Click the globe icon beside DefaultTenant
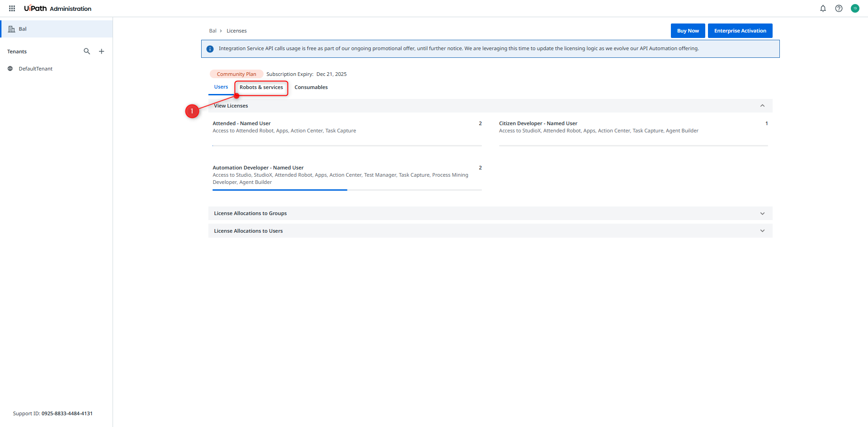This screenshot has width=868, height=427. 10,69
